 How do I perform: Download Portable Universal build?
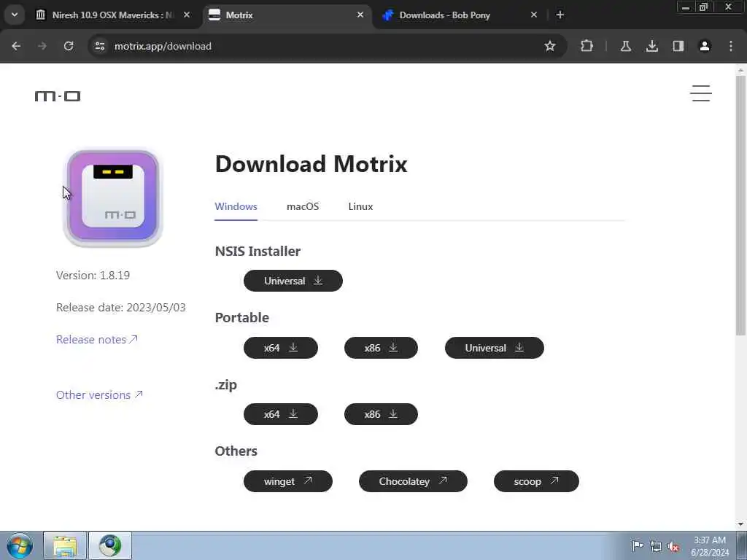coord(495,348)
